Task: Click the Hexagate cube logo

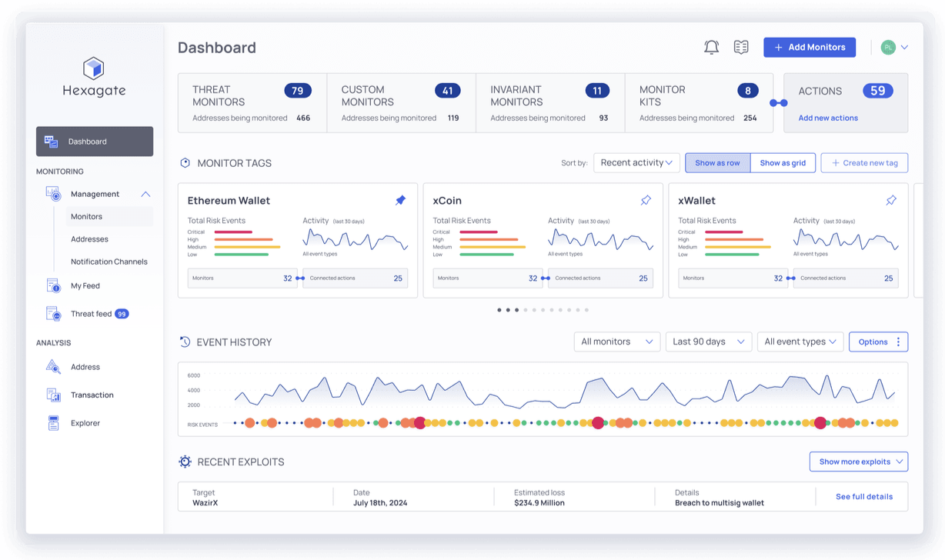Action: click(x=94, y=68)
